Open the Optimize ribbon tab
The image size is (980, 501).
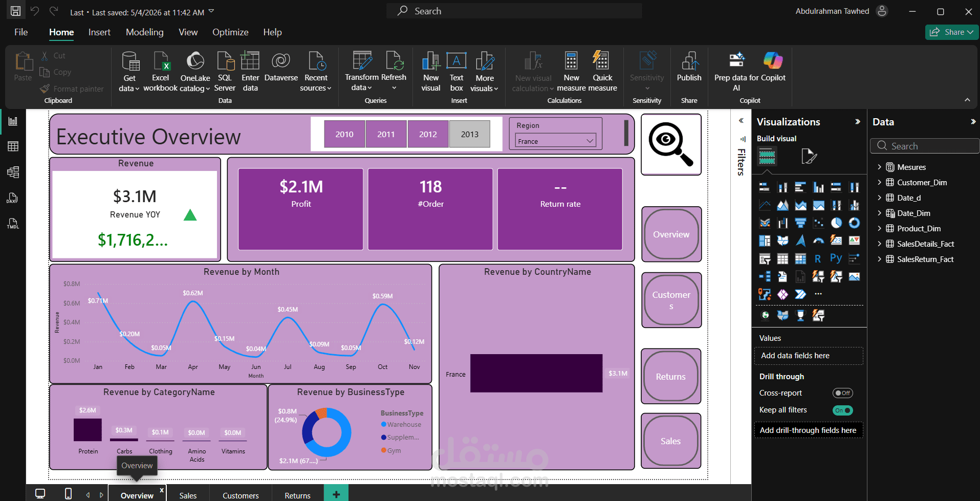coord(230,32)
